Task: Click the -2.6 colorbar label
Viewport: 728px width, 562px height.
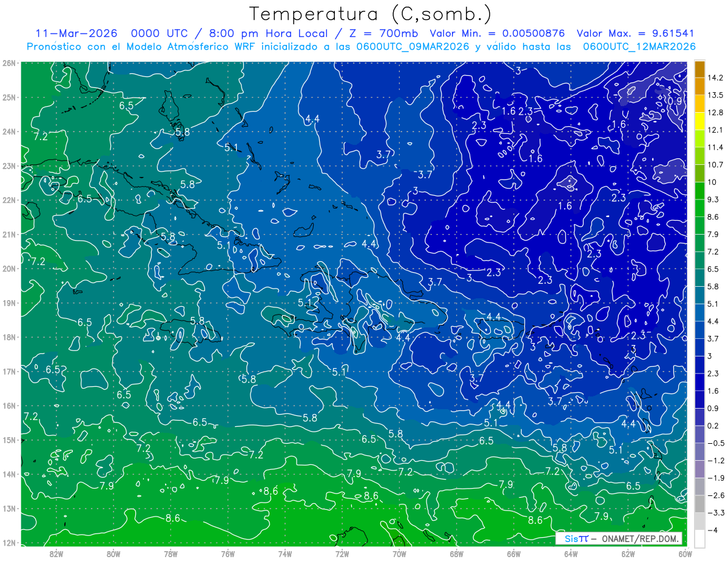Action: click(716, 495)
